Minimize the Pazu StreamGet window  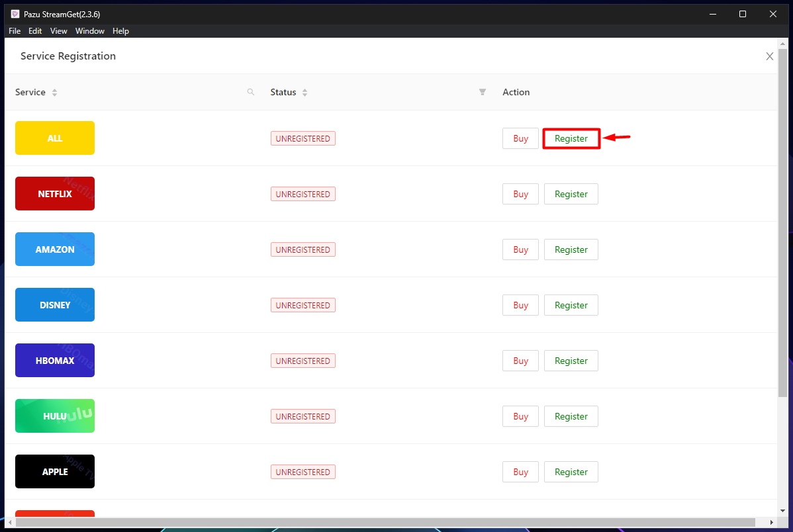point(713,14)
